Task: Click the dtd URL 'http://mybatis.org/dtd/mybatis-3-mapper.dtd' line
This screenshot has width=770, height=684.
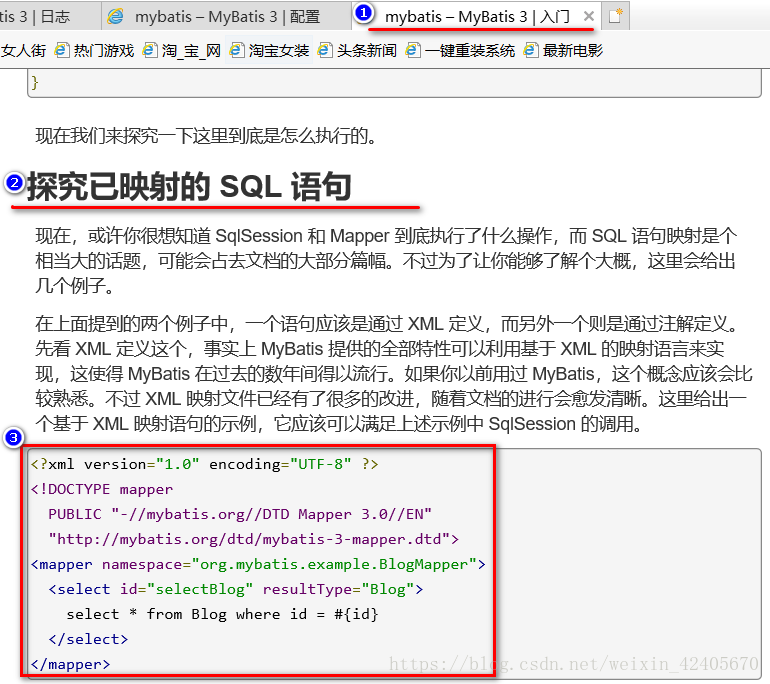Action: point(253,539)
